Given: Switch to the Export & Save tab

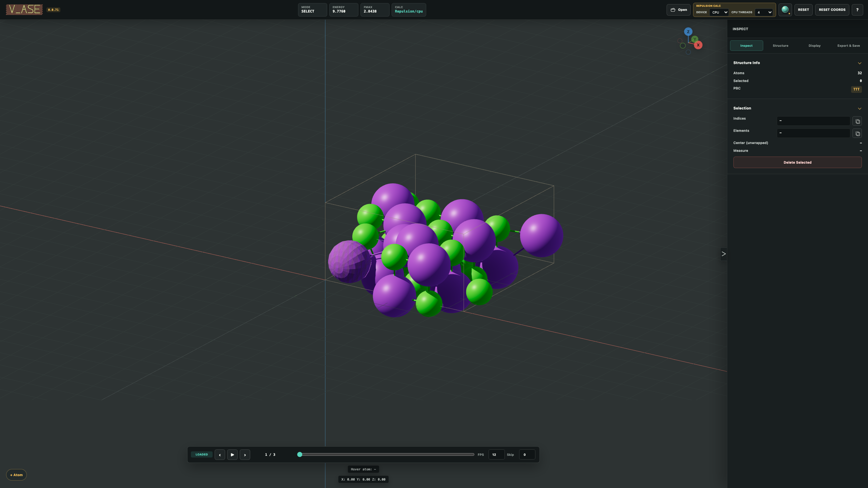Looking at the screenshot, I should pyautogui.click(x=848, y=45).
